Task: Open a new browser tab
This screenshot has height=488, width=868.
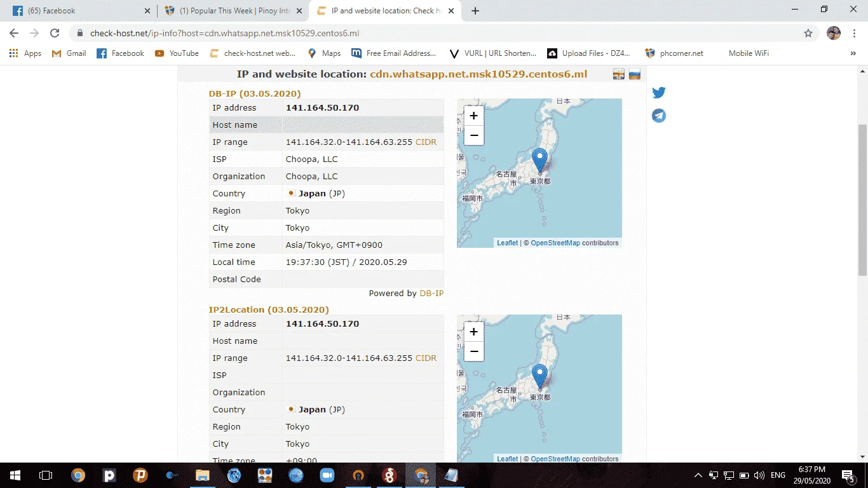Action: click(x=475, y=11)
